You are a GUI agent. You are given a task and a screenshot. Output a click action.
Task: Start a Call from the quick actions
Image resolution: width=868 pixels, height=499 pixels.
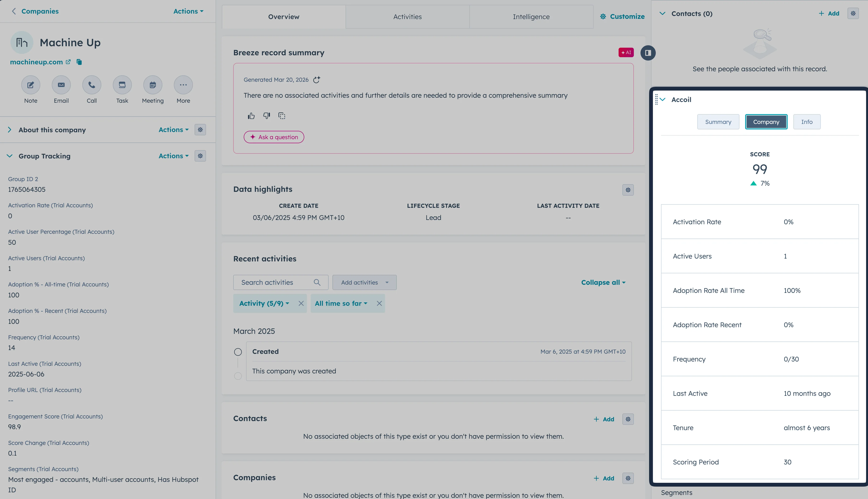click(x=92, y=85)
